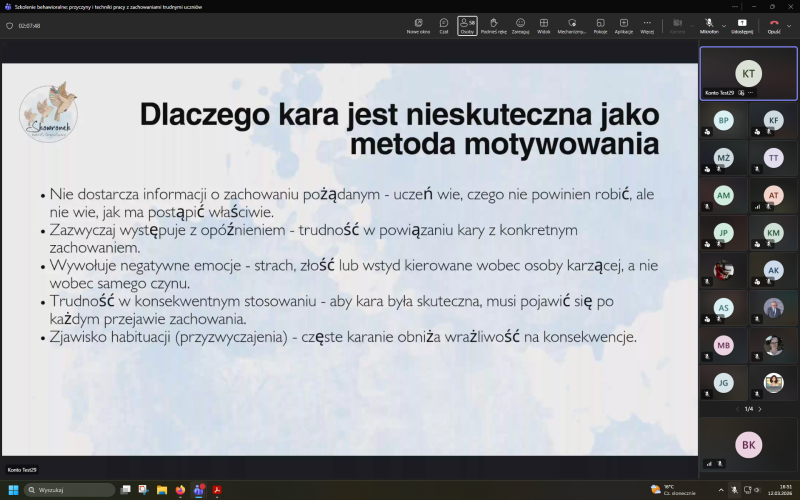Leave the meeting with Opuść
This screenshot has height=500, width=800.
pos(773,24)
